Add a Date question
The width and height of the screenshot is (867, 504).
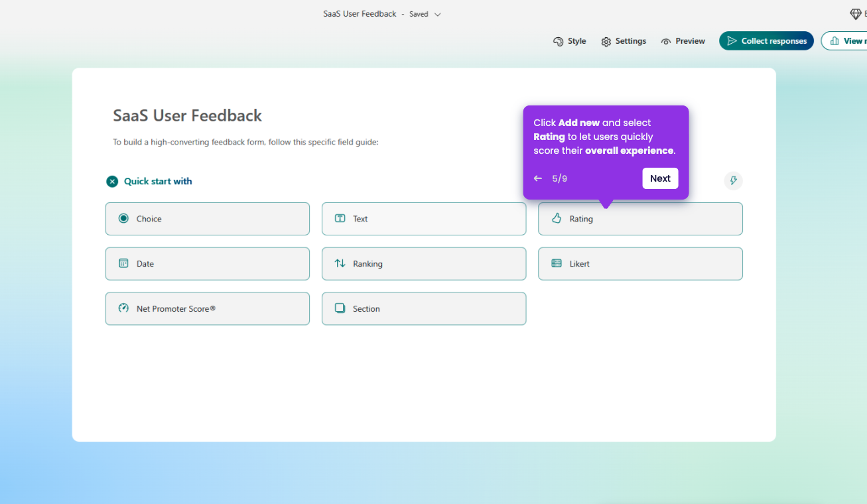(207, 264)
